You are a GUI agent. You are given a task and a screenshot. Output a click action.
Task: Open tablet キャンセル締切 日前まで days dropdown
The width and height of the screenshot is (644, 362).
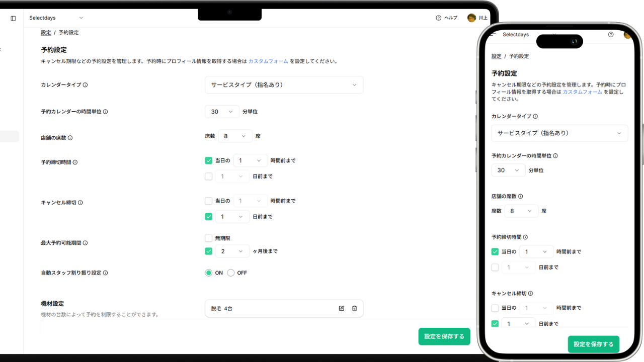[x=232, y=217]
